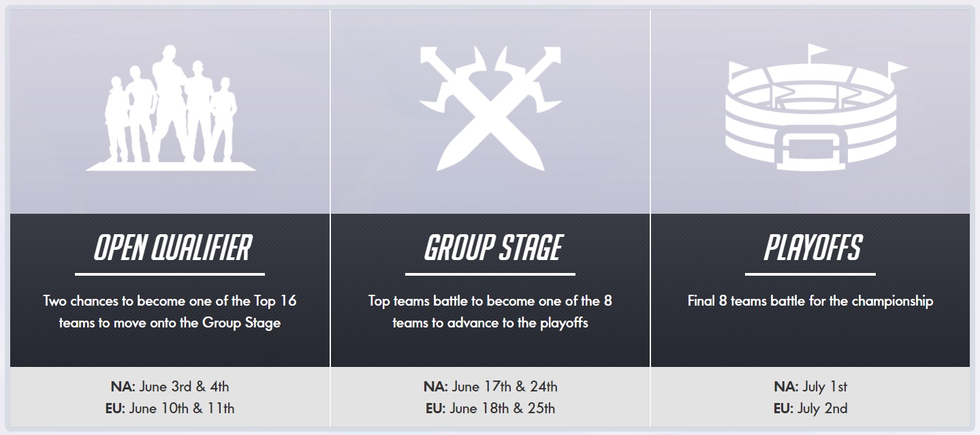The height and width of the screenshot is (435, 980).
Task: Select the Playoffs heading
Action: [x=813, y=248]
